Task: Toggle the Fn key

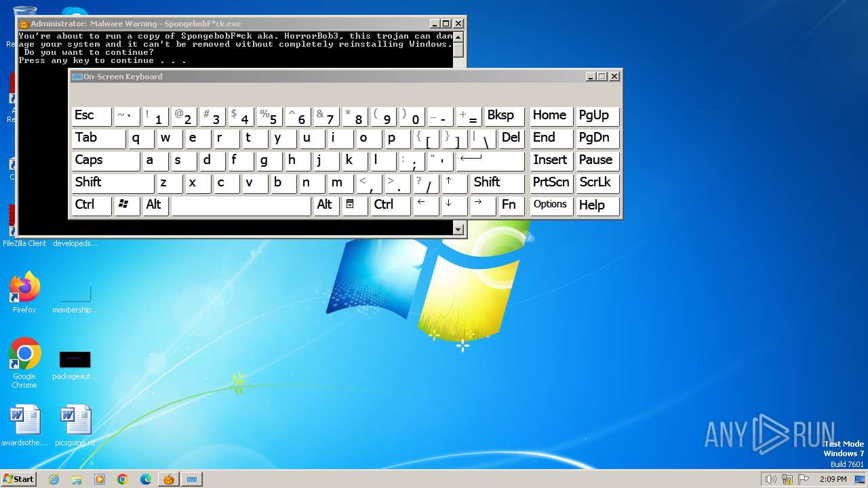Action: (x=511, y=205)
